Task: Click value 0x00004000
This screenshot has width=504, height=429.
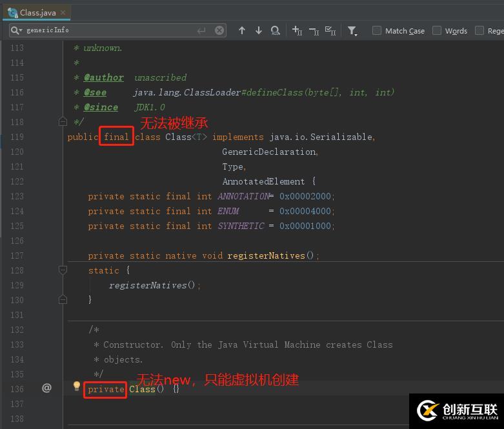Action: click(x=305, y=211)
